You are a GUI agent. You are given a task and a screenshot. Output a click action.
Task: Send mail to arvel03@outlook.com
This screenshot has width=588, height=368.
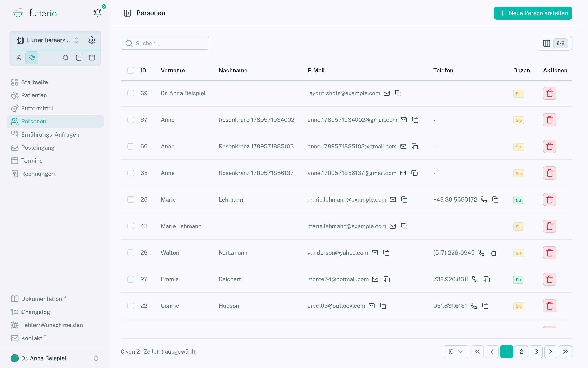(372, 306)
